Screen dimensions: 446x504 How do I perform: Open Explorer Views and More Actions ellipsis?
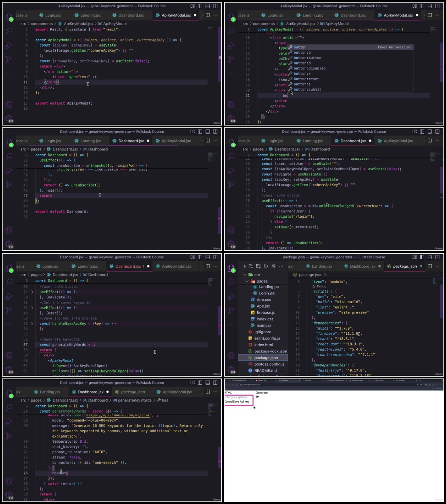pos(281,266)
